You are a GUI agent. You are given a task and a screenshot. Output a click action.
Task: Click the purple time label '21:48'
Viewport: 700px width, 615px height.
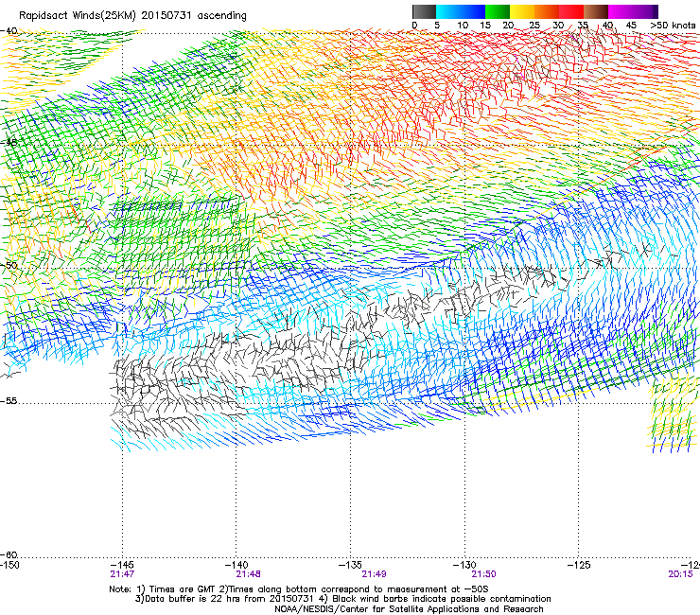(x=248, y=574)
